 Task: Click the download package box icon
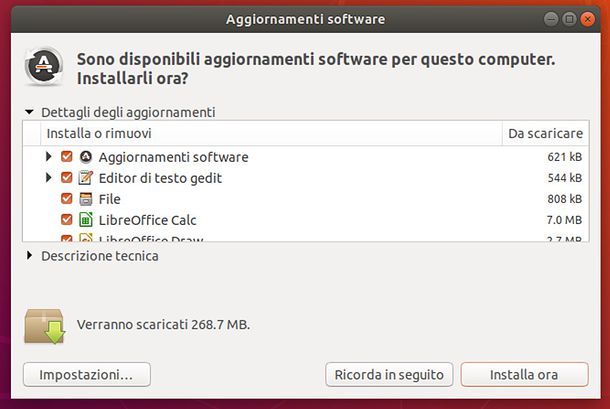click(45, 326)
